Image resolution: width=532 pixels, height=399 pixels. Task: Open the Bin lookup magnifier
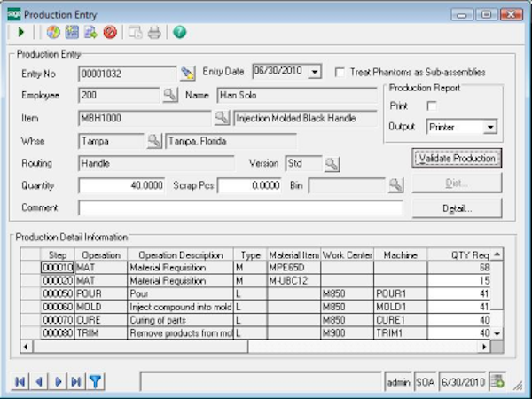click(x=395, y=185)
